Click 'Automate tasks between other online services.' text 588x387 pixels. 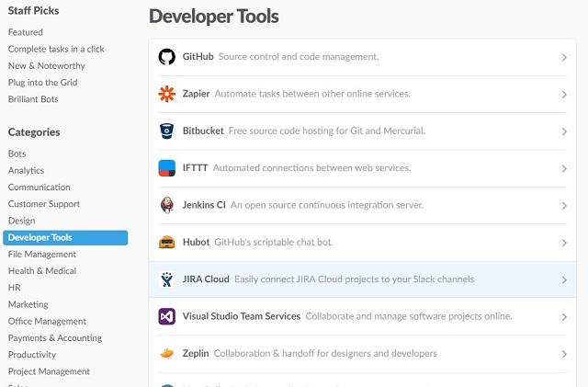[312, 94]
